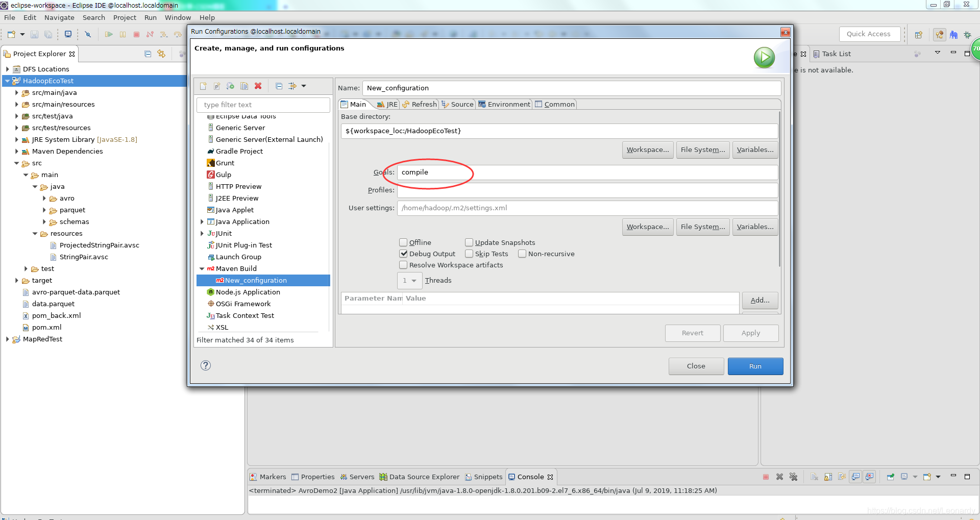Click into the Goals input field
Screen dimensions: 980x520
[587, 172]
